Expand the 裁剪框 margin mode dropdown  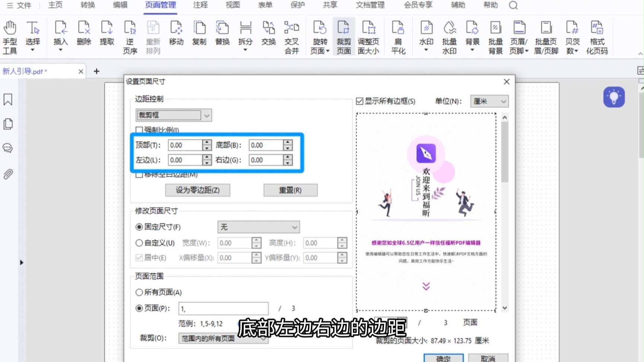(x=206, y=115)
